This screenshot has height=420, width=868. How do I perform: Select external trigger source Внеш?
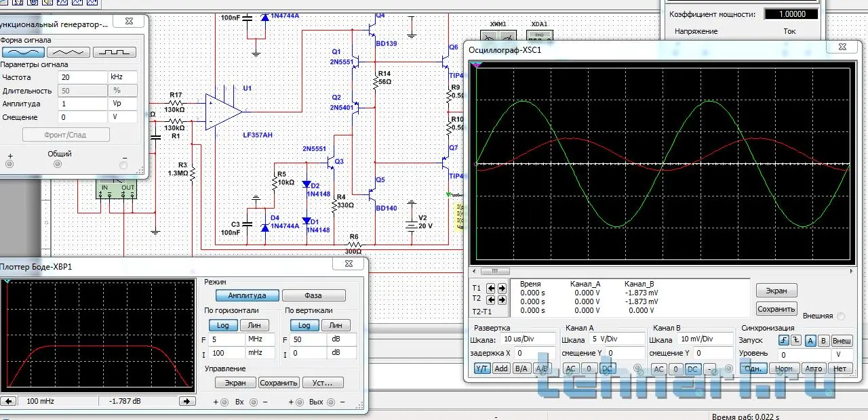click(x=842, y=341)
